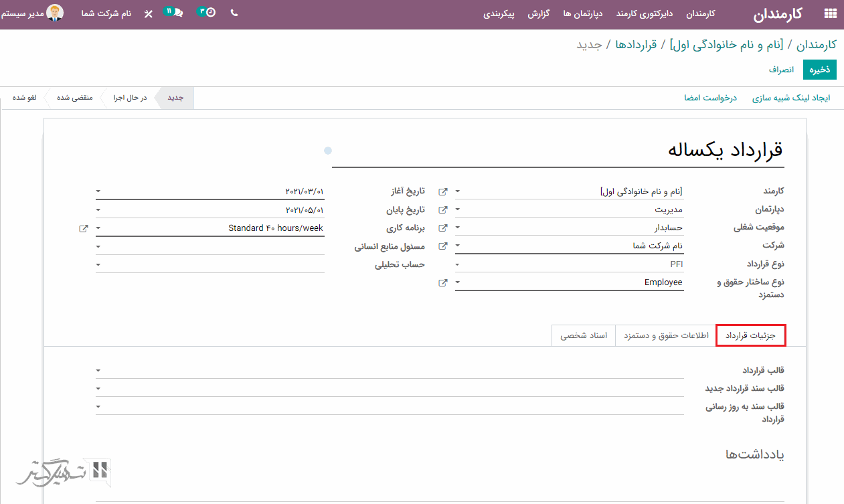Set contract status to در حال اجرا

coord(130,98)
